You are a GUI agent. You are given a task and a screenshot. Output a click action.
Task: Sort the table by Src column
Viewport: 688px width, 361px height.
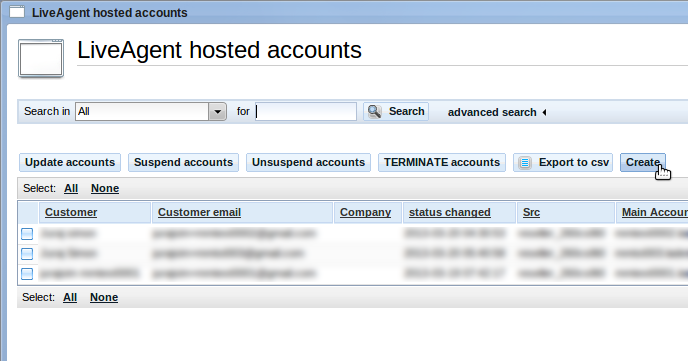tap(531, 212)
